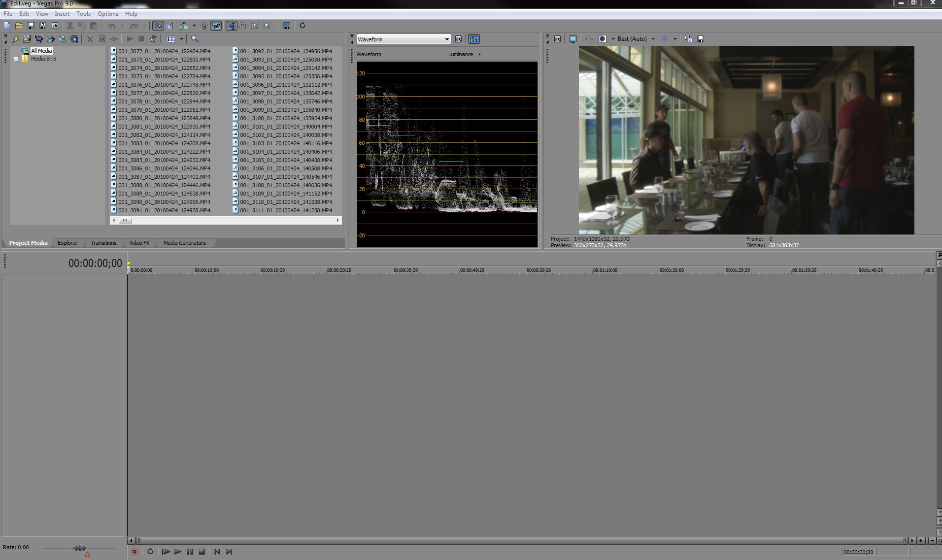The height and width of the screenshot is (560, 942).
Task: Toggle Lock Envelopes to Events
Action: (204, 26)
